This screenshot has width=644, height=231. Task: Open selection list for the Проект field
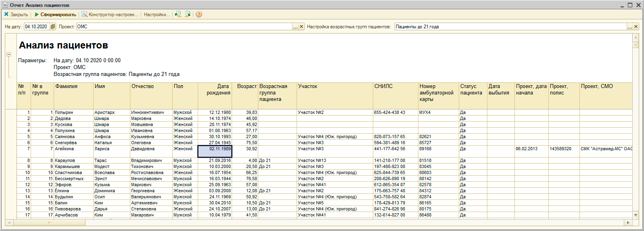295,27
